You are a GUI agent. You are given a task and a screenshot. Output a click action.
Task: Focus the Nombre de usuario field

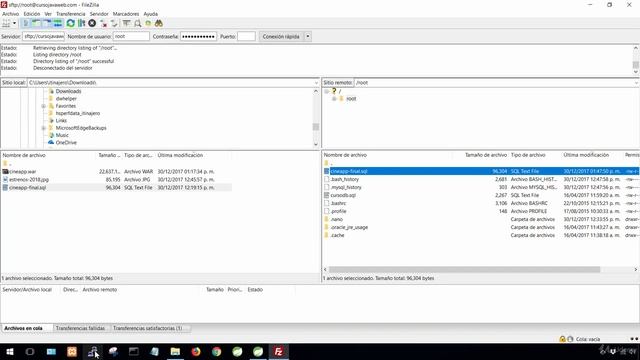(x=131, y=36)
